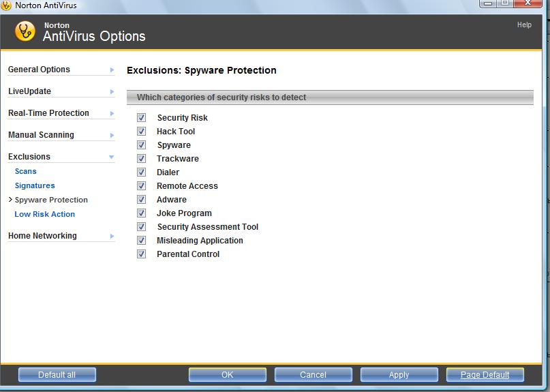The image size is (550, 392).
Task: Select the Exclusions section heading
Action: point(29,157)
